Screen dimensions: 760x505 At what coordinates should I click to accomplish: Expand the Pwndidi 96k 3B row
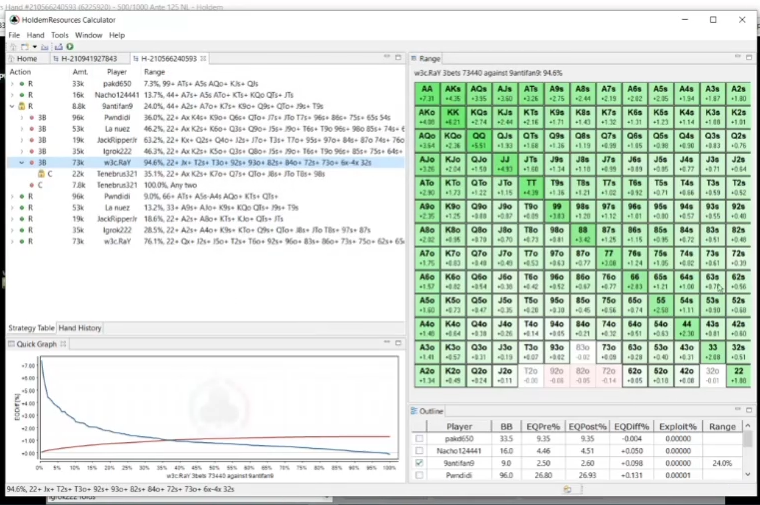tap(22, 117)
